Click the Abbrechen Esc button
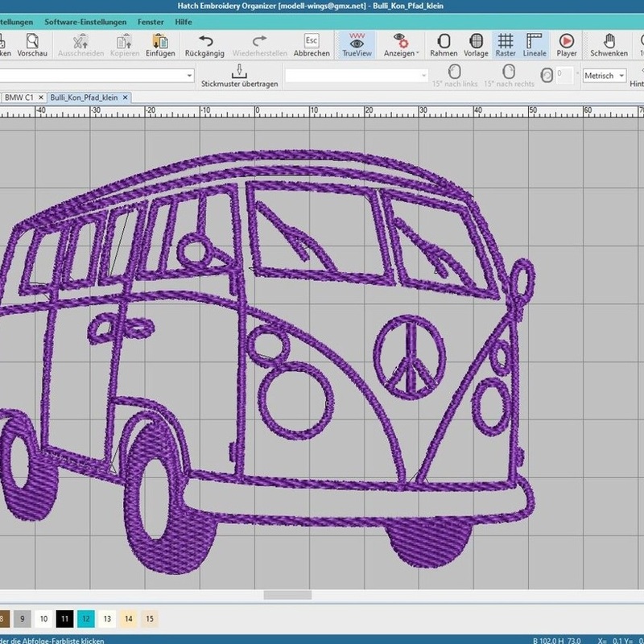Image resolution: width=644 pixels, height=644 pixels. [311, 43]
